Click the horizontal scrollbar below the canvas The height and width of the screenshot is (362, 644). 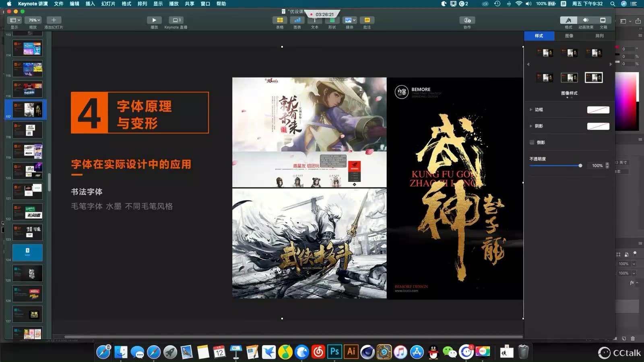[293, 337]
